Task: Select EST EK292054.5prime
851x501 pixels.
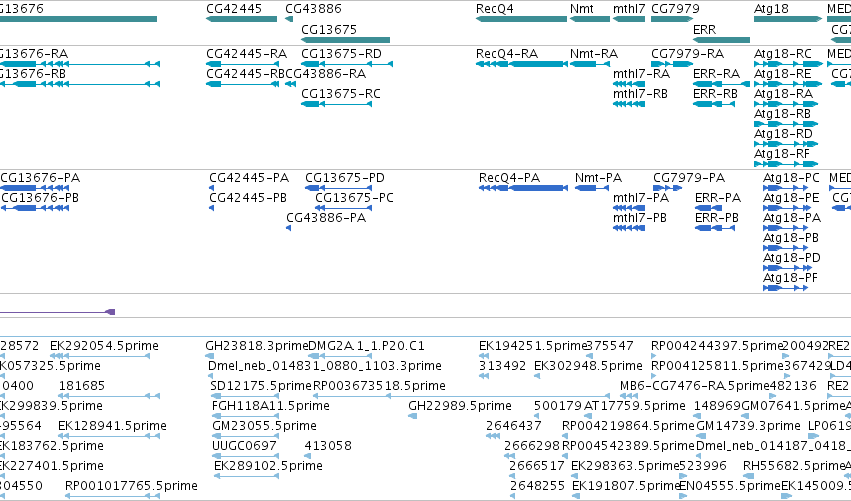Action: tap(100, 357)
